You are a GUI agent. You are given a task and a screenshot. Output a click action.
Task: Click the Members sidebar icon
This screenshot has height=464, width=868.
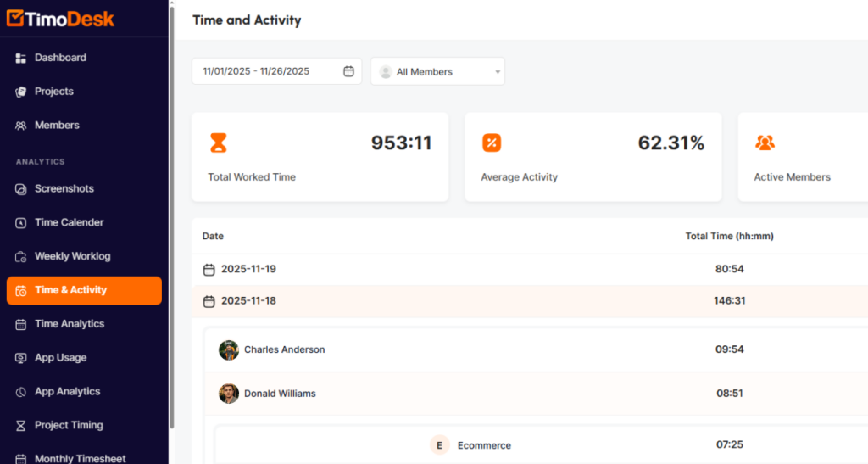(21, 126)
